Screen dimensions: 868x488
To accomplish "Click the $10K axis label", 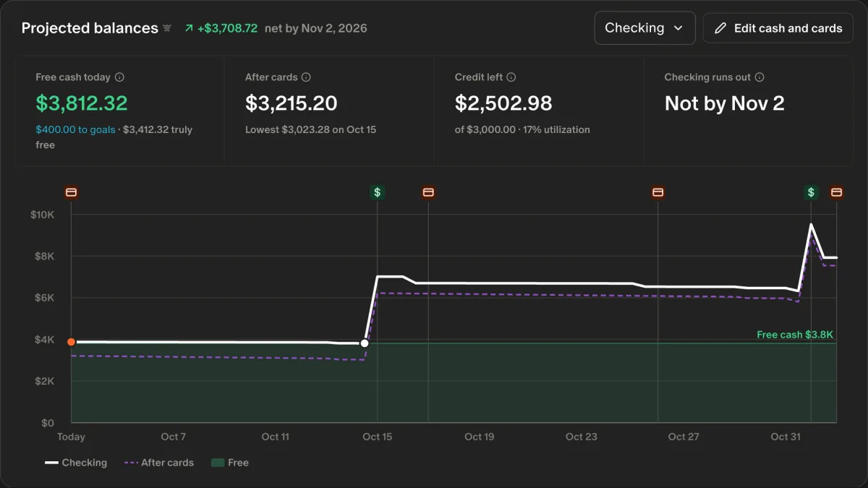I will click(42, 215).
